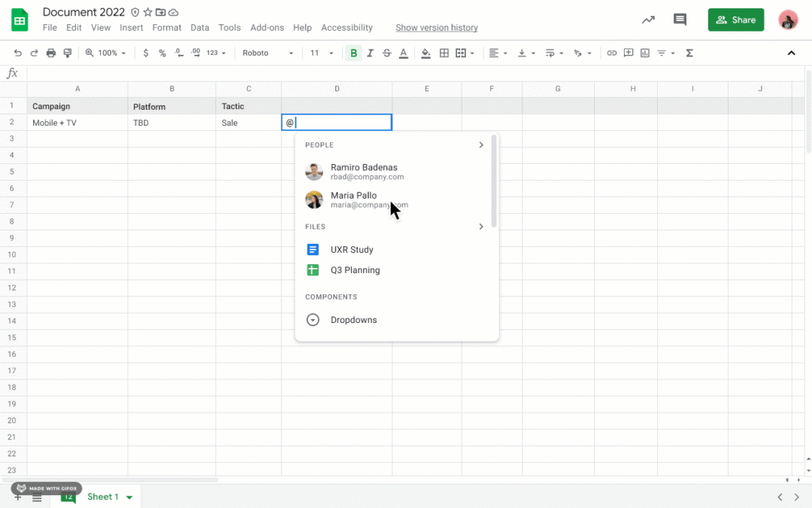This screenshot has height=508, width=812.
Task: Open the user account avatar
Action: pos(788,20)
